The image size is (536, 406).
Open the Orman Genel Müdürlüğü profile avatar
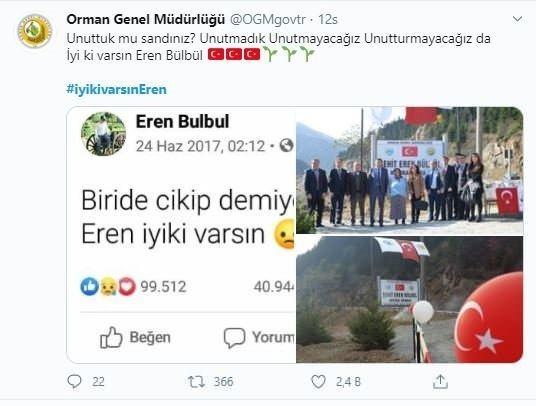35,31
